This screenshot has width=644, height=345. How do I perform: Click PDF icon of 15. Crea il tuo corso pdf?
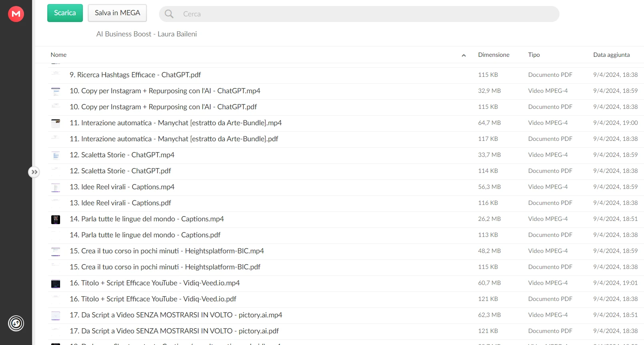coord(56,267)
